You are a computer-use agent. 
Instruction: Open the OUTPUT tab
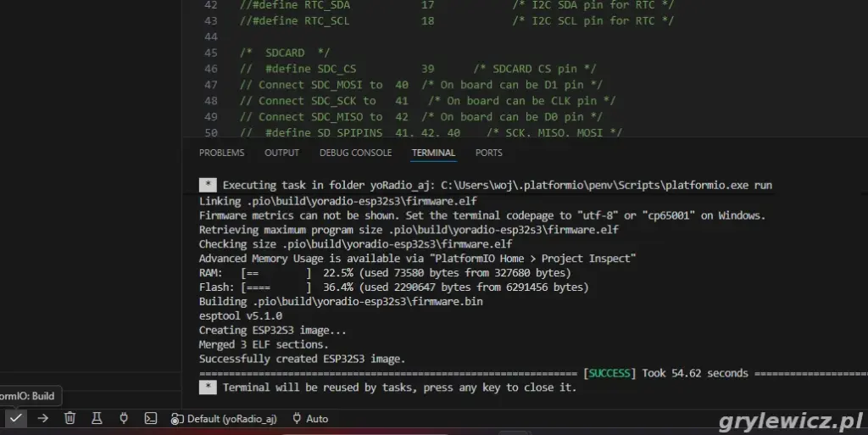point(281,153)
